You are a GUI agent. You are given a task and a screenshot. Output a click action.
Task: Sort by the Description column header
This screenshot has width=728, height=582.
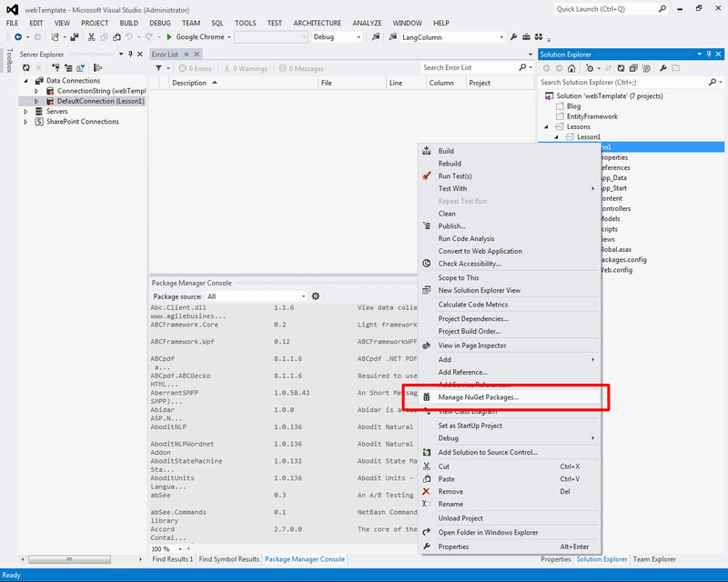click(x=244, y=83)
